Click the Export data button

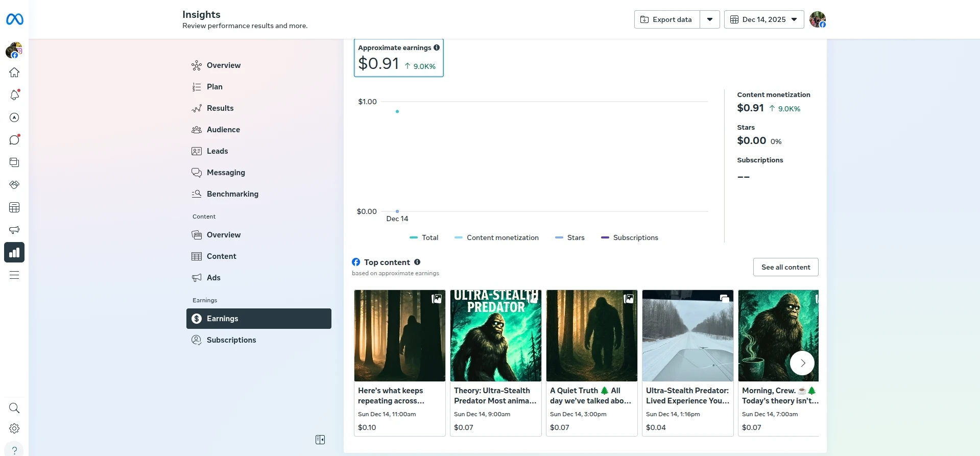(x=667, y=19)
